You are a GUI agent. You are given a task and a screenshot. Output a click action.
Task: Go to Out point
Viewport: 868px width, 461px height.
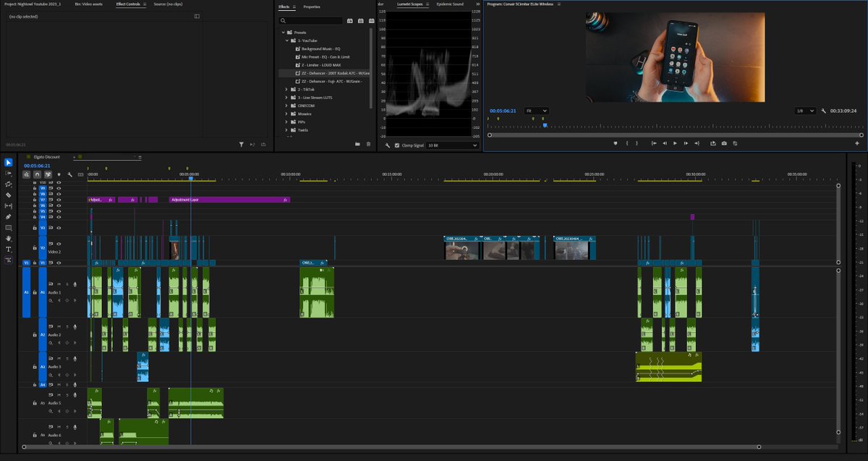(x=696, y=143)
